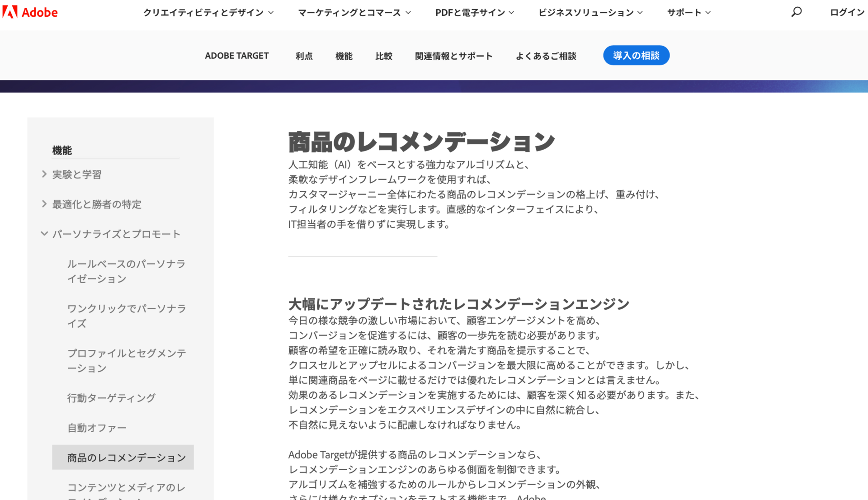Click the Adobe logo icon
Screen dimensions: 868x500
[x=10, y=12]
